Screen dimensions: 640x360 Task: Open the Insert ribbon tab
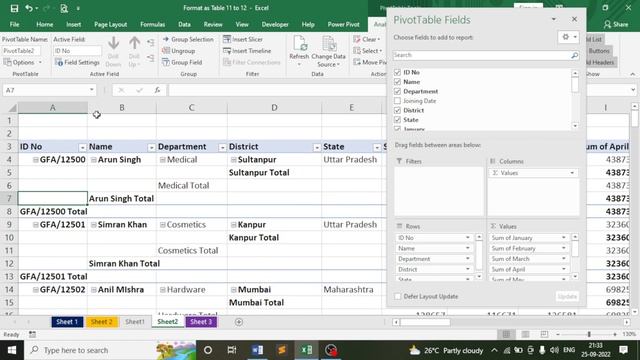pos(73,24)
